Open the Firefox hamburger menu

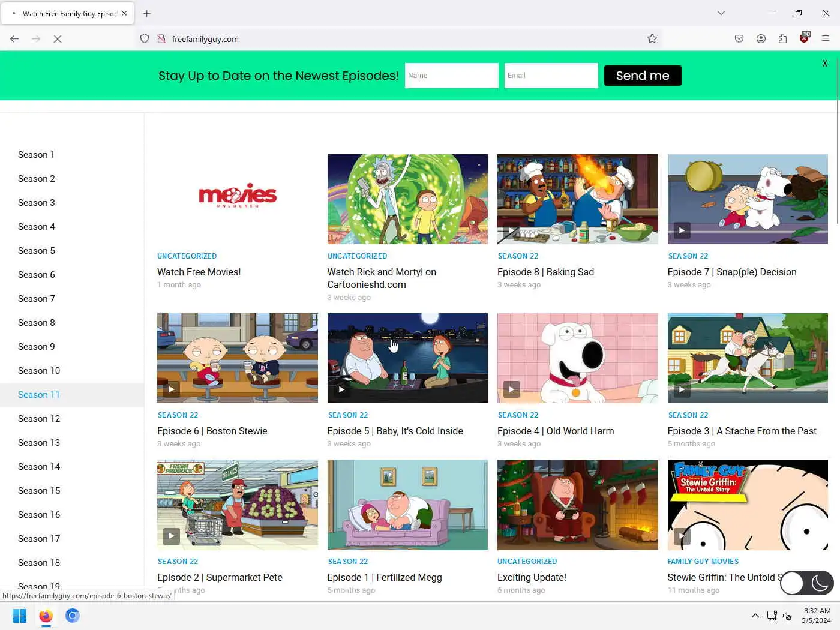(x=826, y=39)
